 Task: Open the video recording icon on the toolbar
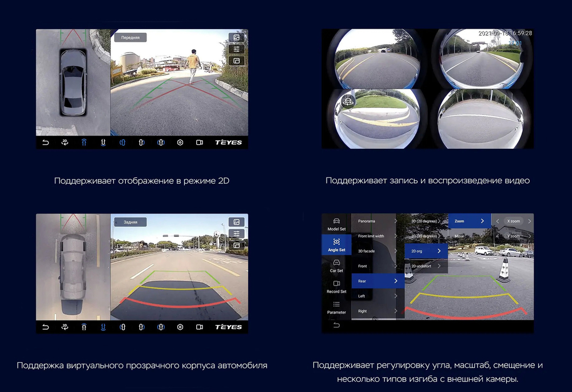coord(198,142)
